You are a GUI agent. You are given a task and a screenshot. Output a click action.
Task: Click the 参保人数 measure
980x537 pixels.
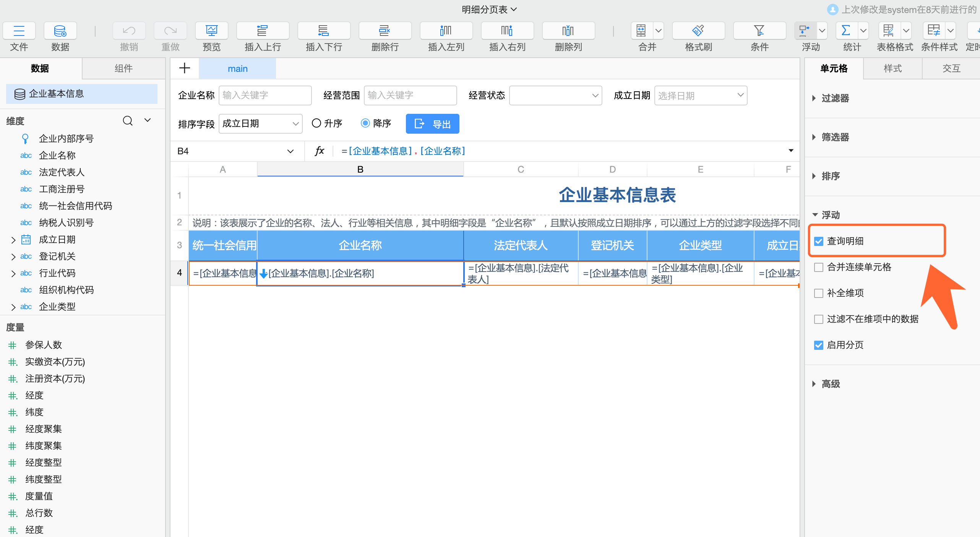tap(44, 345)
